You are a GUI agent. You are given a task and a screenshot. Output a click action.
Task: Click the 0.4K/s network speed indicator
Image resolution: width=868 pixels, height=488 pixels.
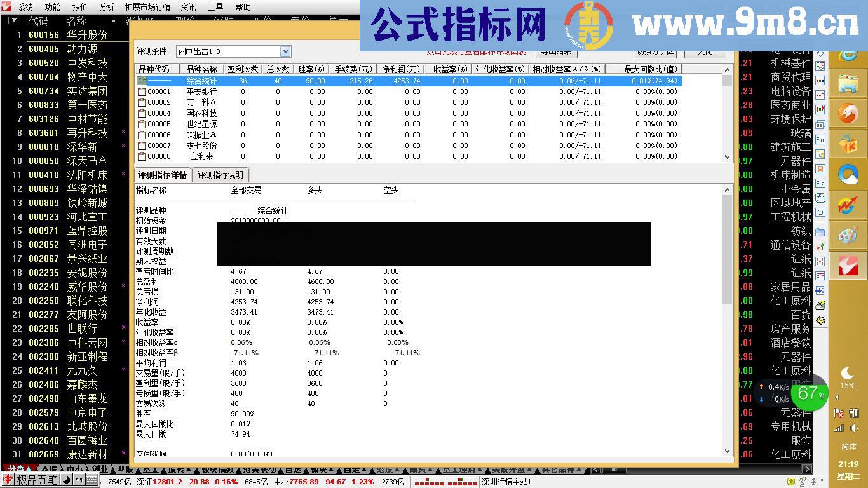tap(776, 386)
